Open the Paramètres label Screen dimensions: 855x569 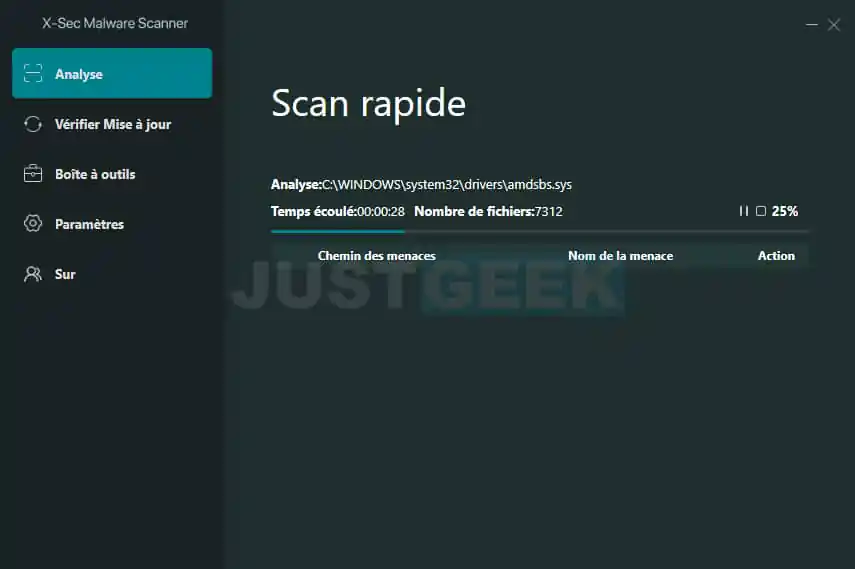click(x=89, y=224)
